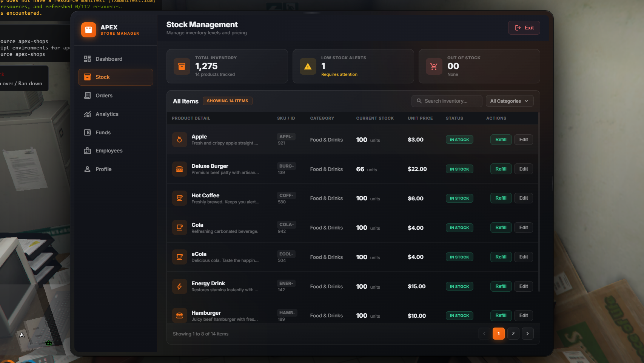Click the Apple product icon
The width and height of the screenshot is (644, 363).
pos(179,139)
